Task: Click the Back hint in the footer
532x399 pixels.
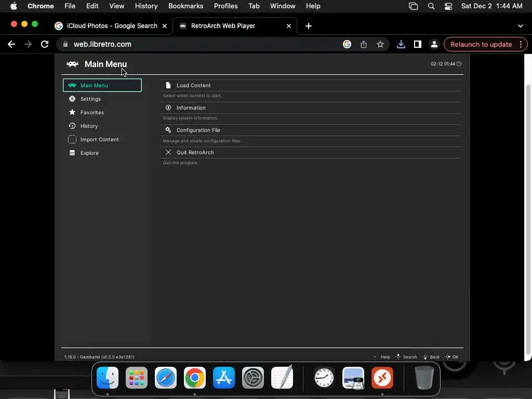Action: click(x=431, y=357)
